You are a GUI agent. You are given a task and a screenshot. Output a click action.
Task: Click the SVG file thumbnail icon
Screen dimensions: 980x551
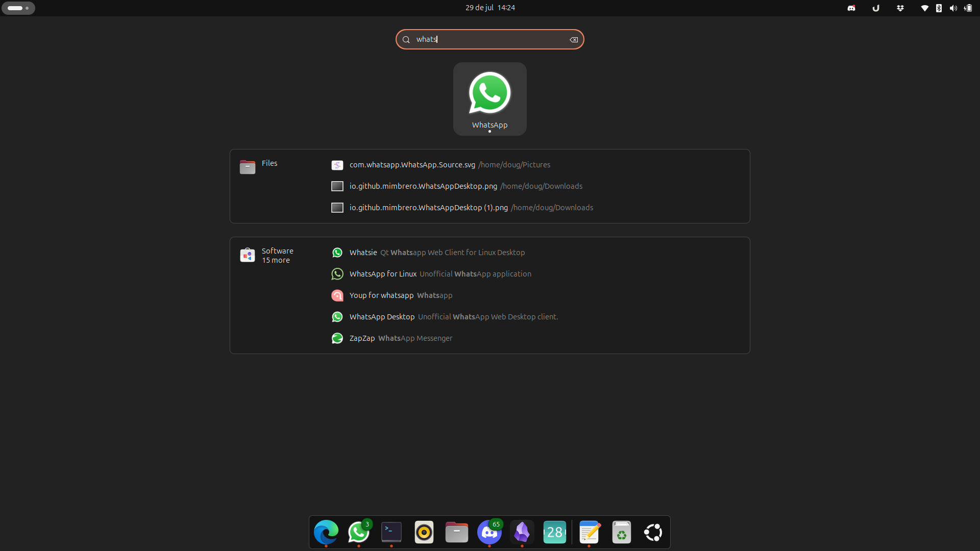point(337,165)
